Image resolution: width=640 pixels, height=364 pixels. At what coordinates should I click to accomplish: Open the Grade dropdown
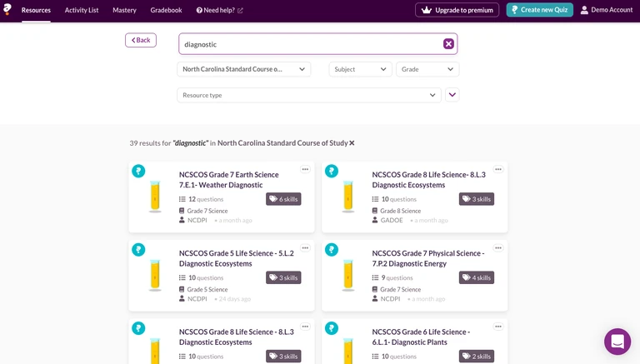tap(427, 70)
